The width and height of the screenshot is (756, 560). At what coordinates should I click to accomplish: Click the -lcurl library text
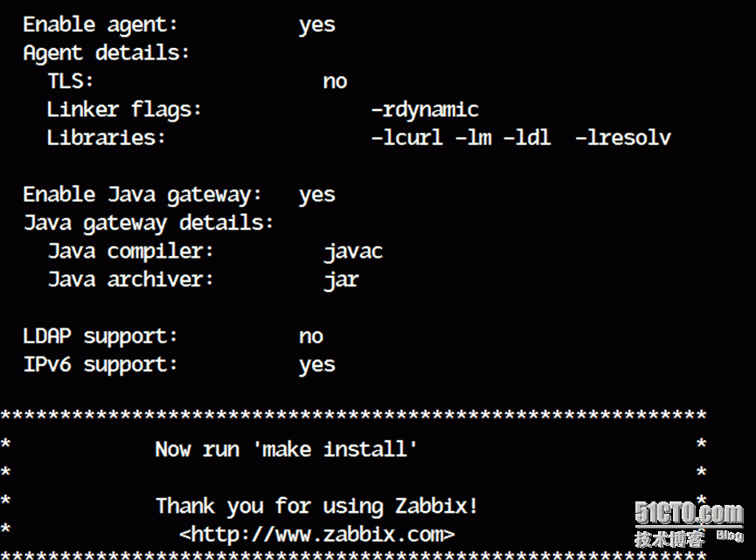pos(406,137)
